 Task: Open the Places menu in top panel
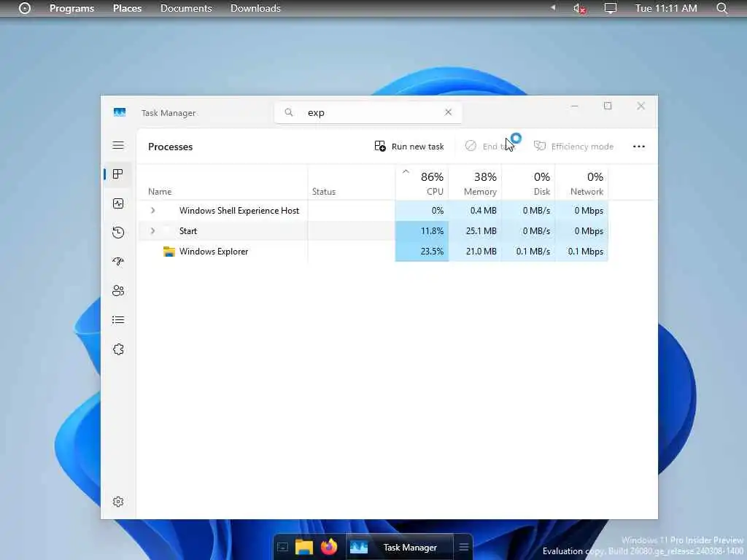coord(127,8)
